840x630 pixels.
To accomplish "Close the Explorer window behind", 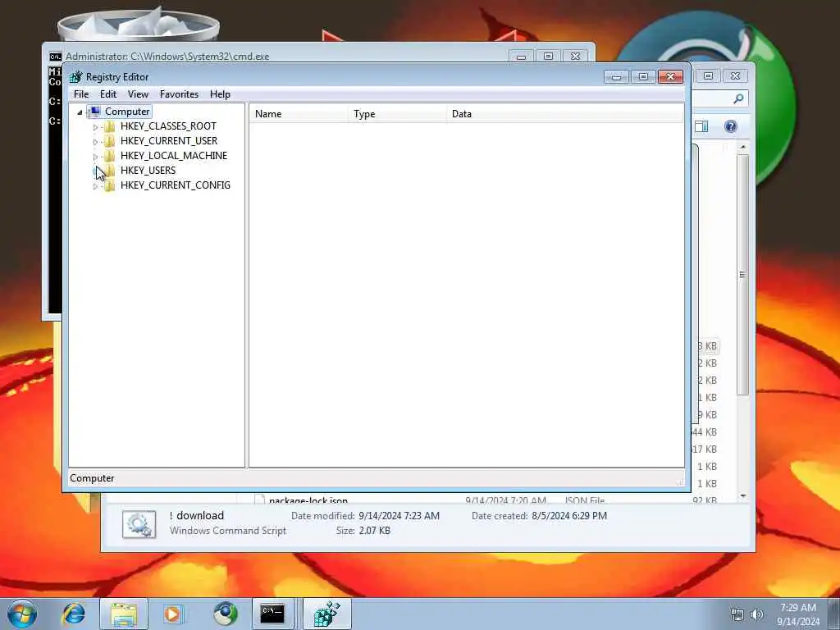I will pos(735,76).
